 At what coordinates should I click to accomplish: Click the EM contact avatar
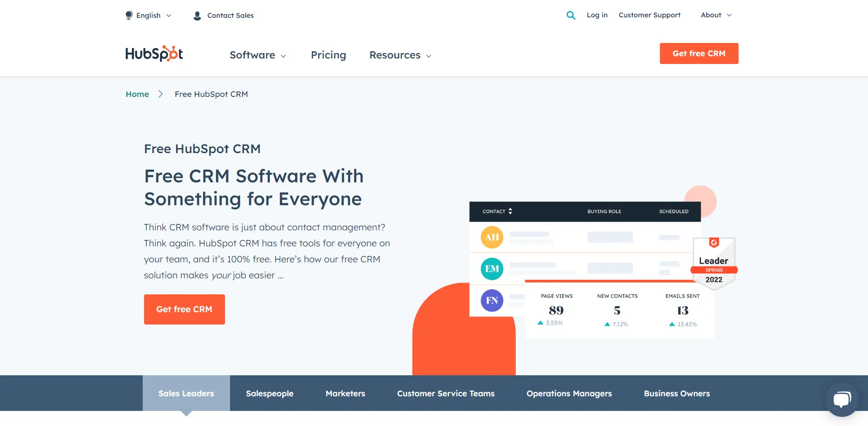[x=492, y=269]
